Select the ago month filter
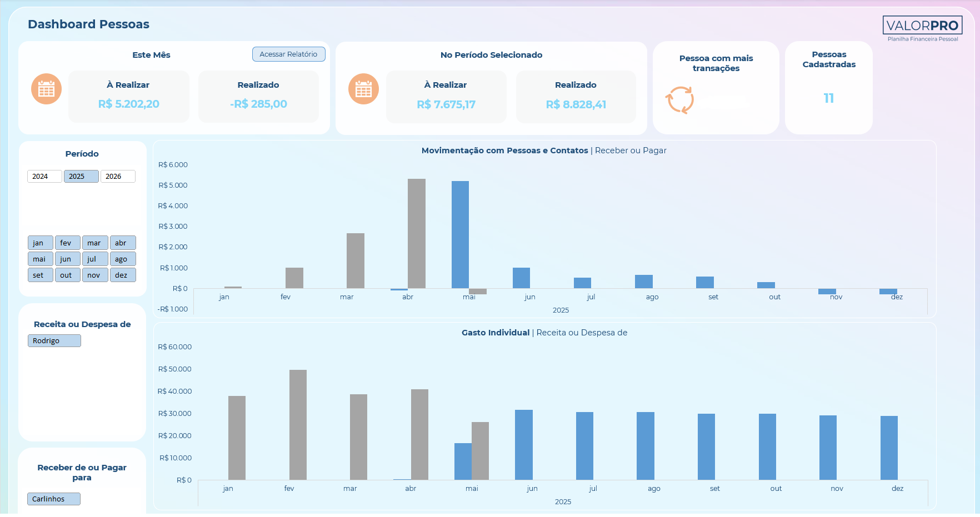980x517 pixels. [x=123, y=259]
